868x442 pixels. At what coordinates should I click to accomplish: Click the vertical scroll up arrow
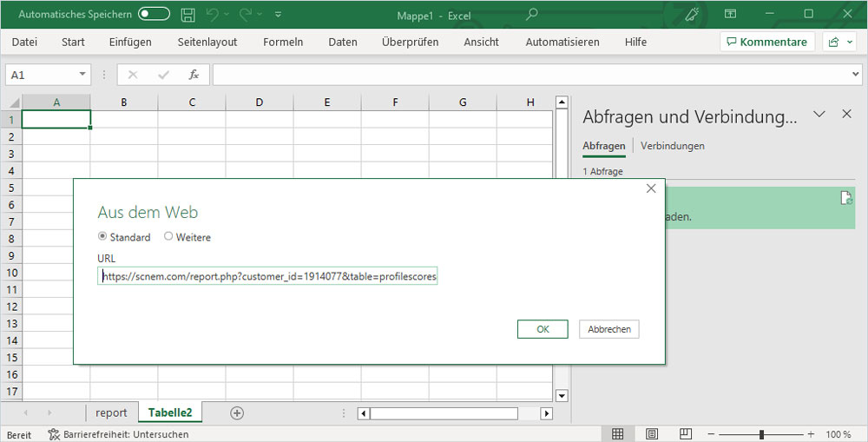[562, 102]
